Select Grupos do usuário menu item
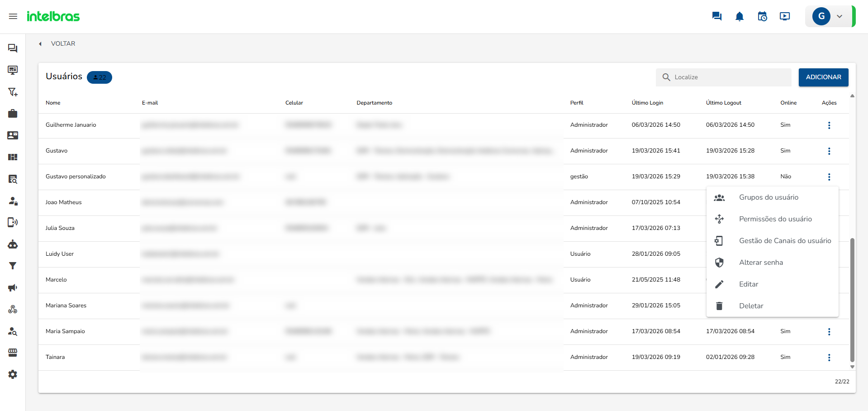The height and width of the screenshot is (411, 868). (772, 197)
